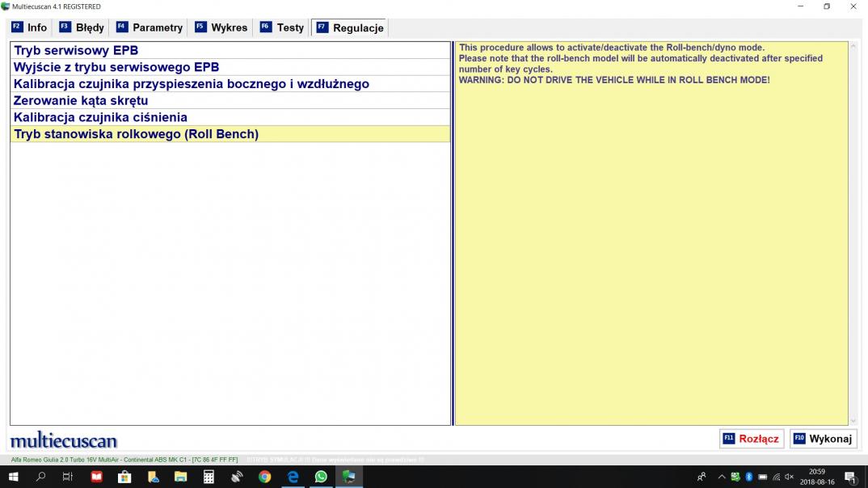The image size is (868, 488).
Task: Open the red book reader taskbar app
Action: 97,477
